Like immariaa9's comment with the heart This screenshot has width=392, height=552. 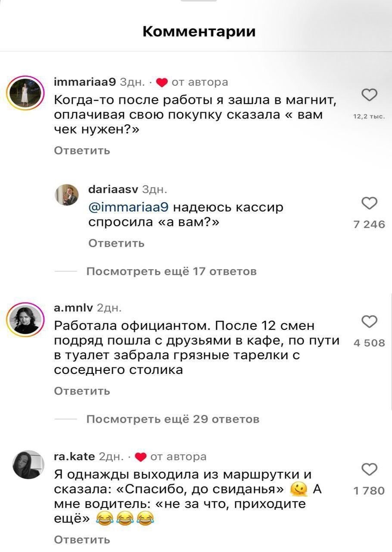coord(370,94)
